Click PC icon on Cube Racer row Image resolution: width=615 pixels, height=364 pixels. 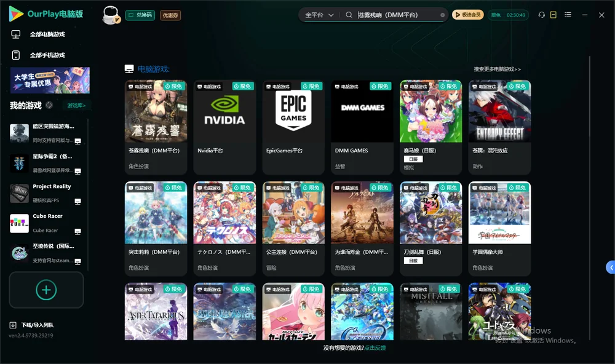(77, 231)
